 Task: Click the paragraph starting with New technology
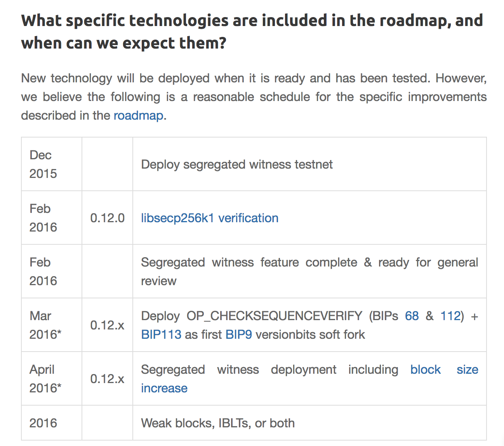click(254, 97)
